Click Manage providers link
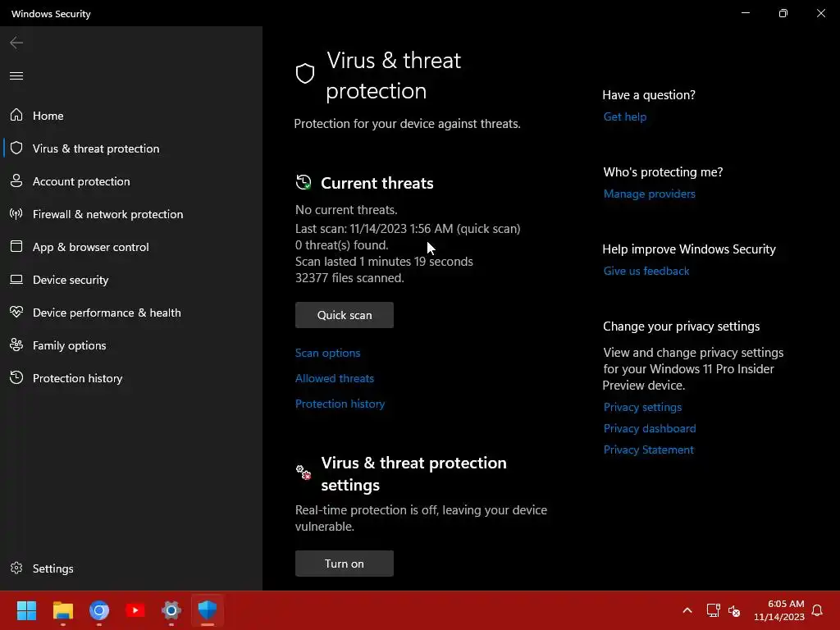The width and height of the screenshot is (840, 630). coord(650,194)
